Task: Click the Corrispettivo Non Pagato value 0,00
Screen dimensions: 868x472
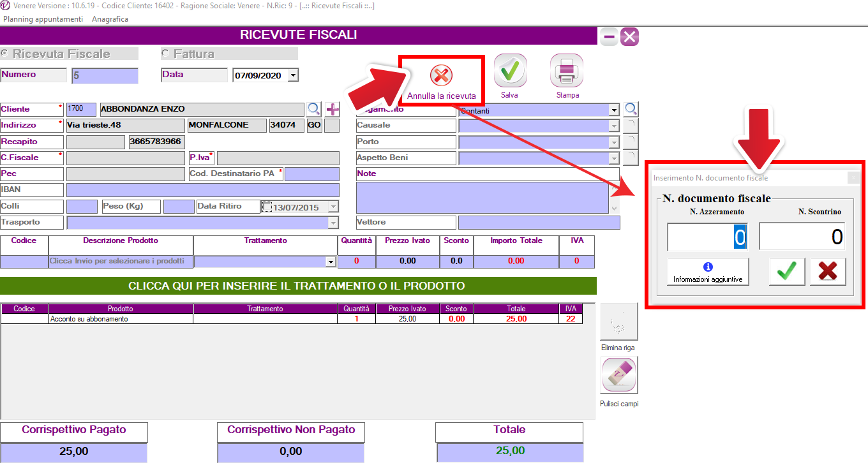Action: 291,452
